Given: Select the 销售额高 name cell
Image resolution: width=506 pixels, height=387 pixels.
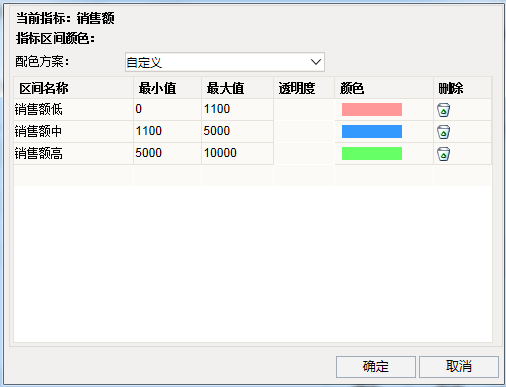Looking at the screenshot, I should coord(73,153).
